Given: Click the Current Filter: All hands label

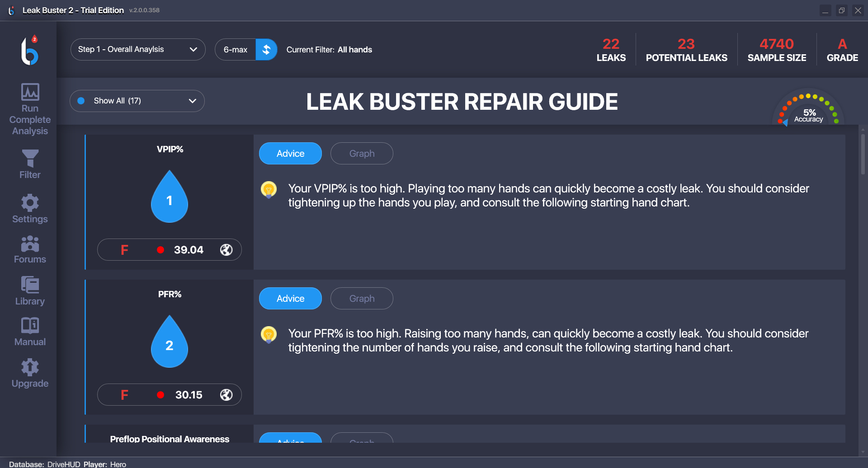Looking at the screenshot, I should click(329, 50).
